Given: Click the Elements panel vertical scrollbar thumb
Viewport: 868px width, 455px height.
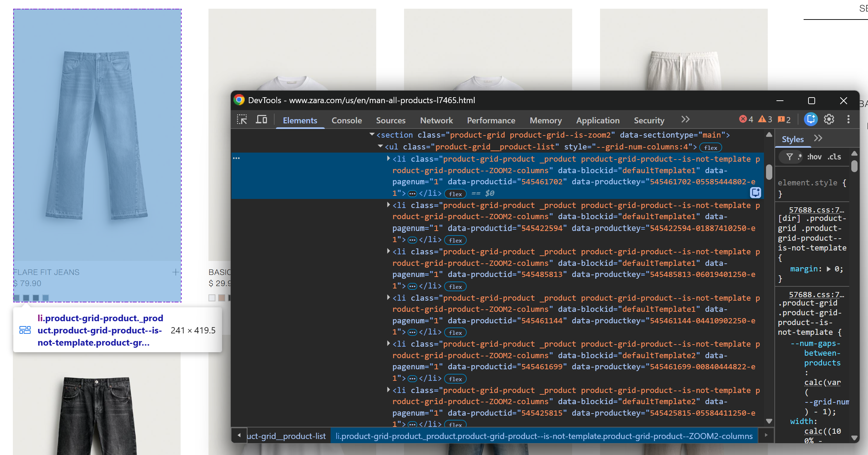Looking at the screenshot, I should tap(769, 172).
